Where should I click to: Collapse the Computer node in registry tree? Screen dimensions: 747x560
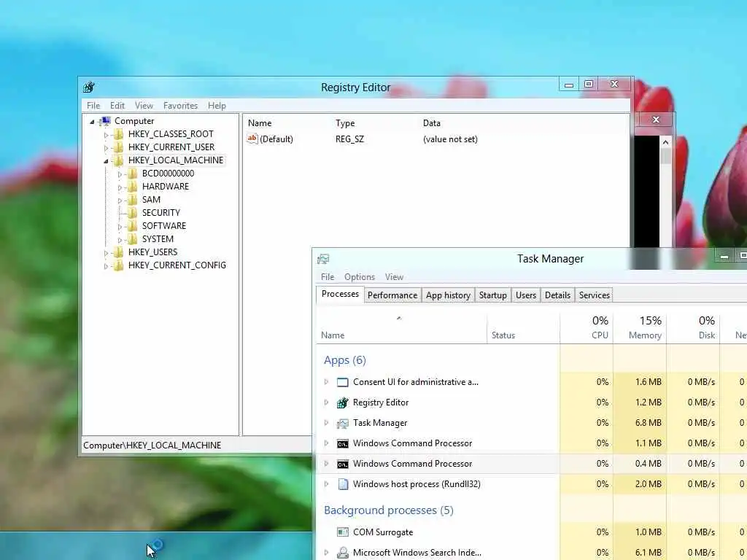93,122
